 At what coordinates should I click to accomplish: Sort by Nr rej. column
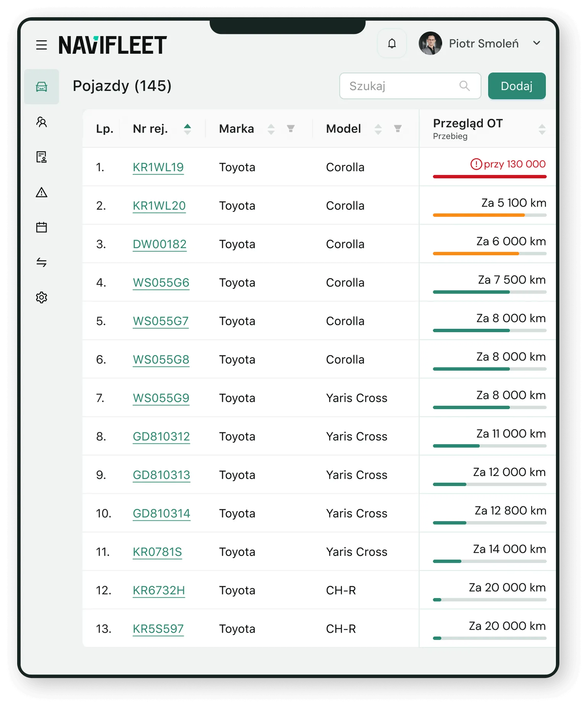187,129
